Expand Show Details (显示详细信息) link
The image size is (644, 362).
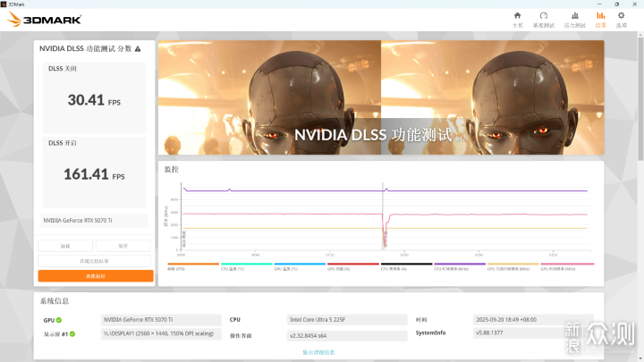[x=318, y=352]
